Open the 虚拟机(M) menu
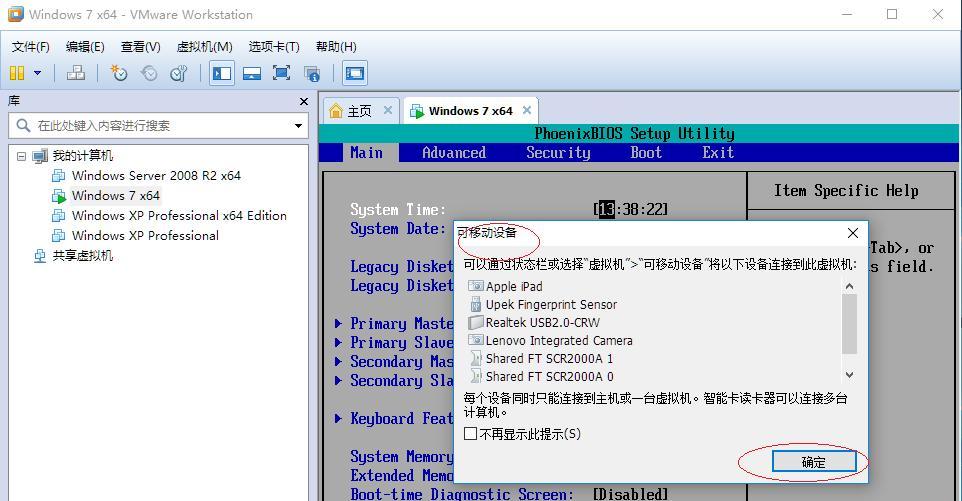The height and width of the screenshot is (501, 962). click(x=204, y=47)
